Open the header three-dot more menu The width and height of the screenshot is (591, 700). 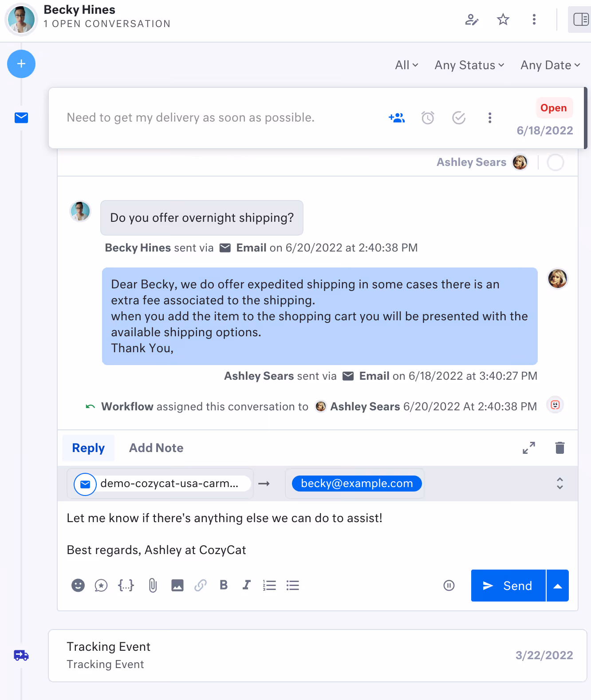click(x=534, y=20)
